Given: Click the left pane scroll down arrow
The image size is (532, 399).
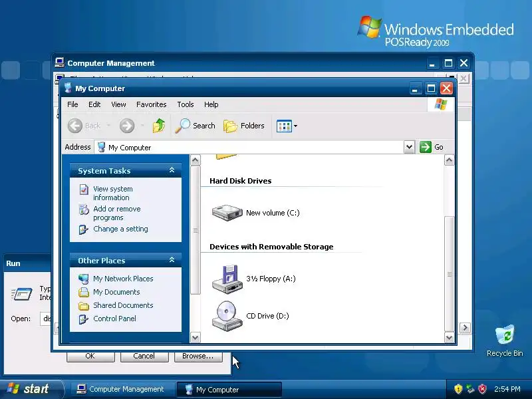Looking at the screenshot, I should [196, 338].
